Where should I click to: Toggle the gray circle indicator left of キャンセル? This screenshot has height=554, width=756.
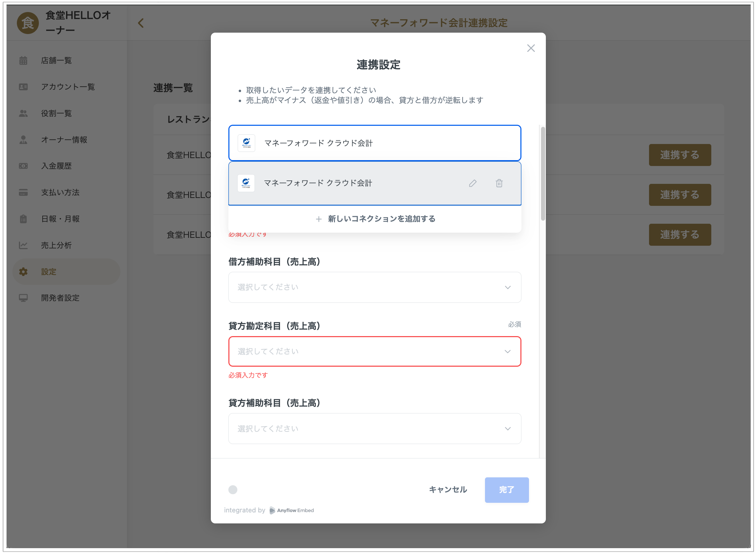click(x=233, y=489)
